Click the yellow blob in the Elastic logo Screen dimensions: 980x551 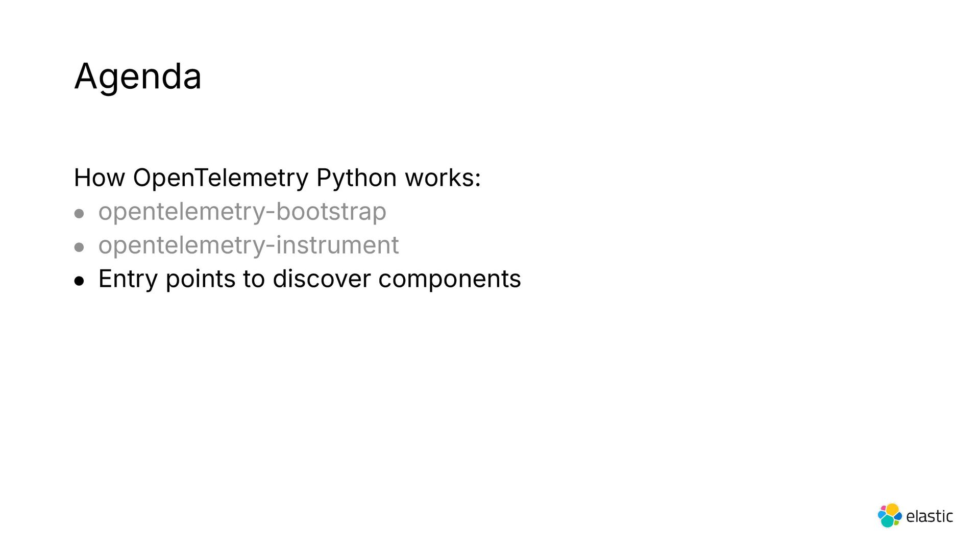click(892, 509)
